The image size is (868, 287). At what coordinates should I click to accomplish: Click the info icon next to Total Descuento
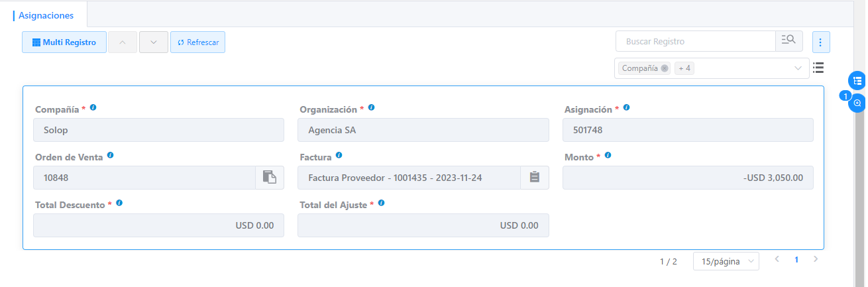119,203
